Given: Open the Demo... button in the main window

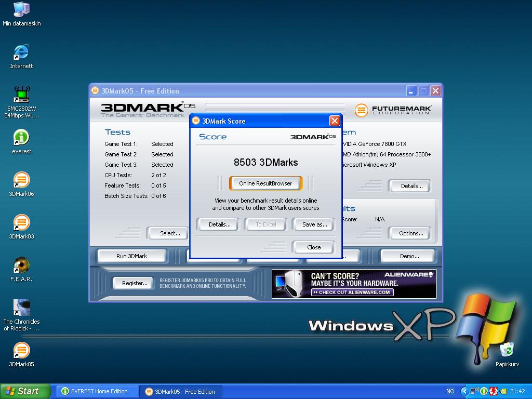Looking at the screenshot, I should tap(409, 256).
